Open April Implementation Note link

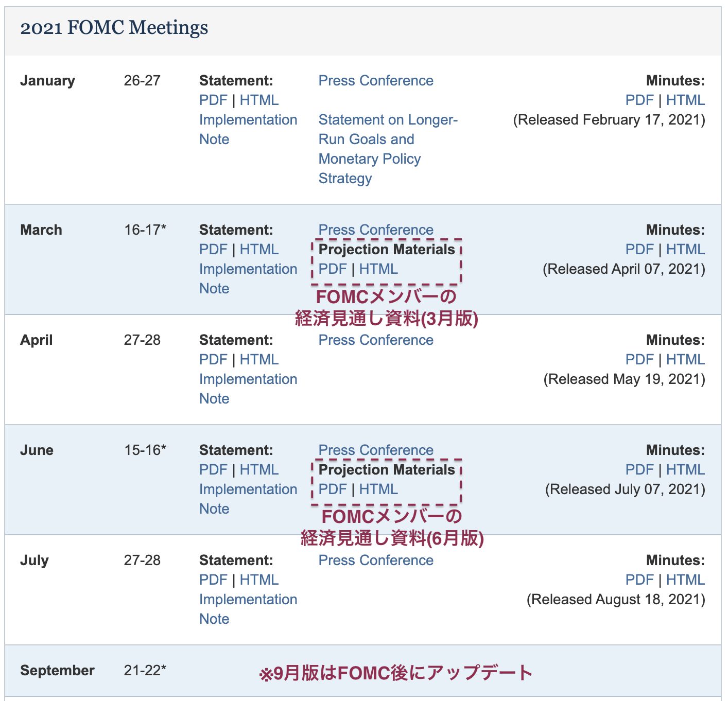pos(248,389)
